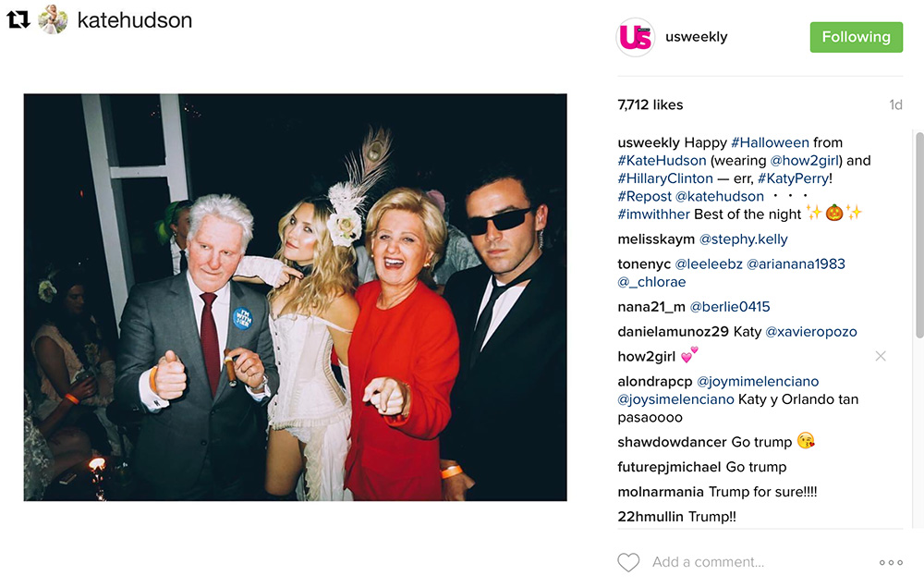Click the repost arrows icon
Image resolution: width=924 pixels, height=588 pixels.
18,20
